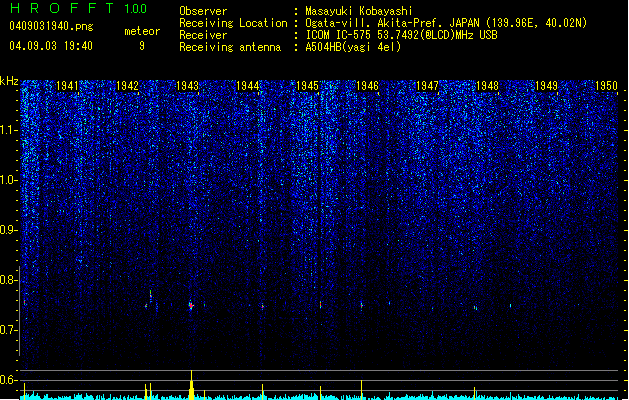Click time marker 1946

[x=367, y=86]
